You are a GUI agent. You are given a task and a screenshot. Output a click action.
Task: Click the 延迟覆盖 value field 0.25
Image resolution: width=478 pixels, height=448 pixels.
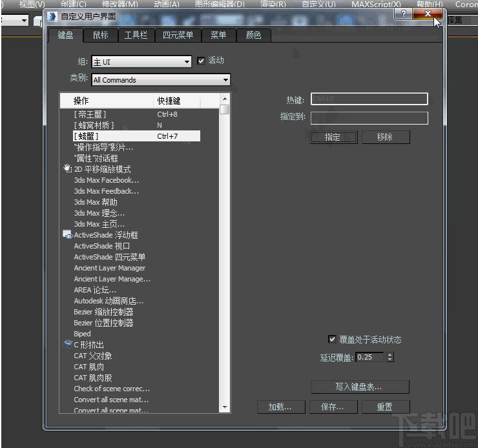point(369,357)
